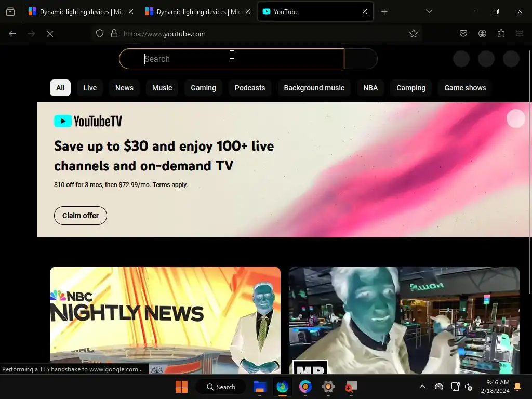Click the muted volume tray icon

(469, 387)
